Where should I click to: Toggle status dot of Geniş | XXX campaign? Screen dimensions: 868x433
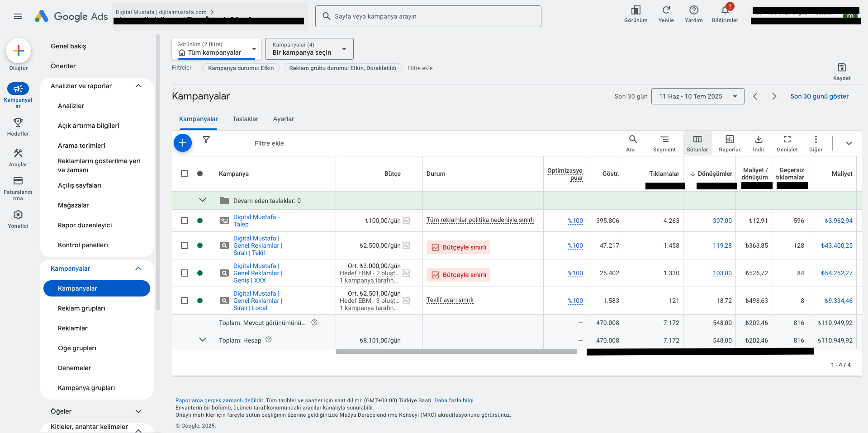tap(200, 273)
